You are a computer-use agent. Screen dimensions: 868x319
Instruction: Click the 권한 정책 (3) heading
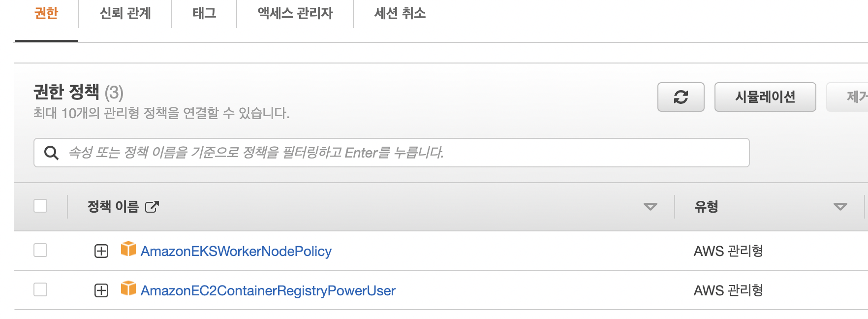78,92
